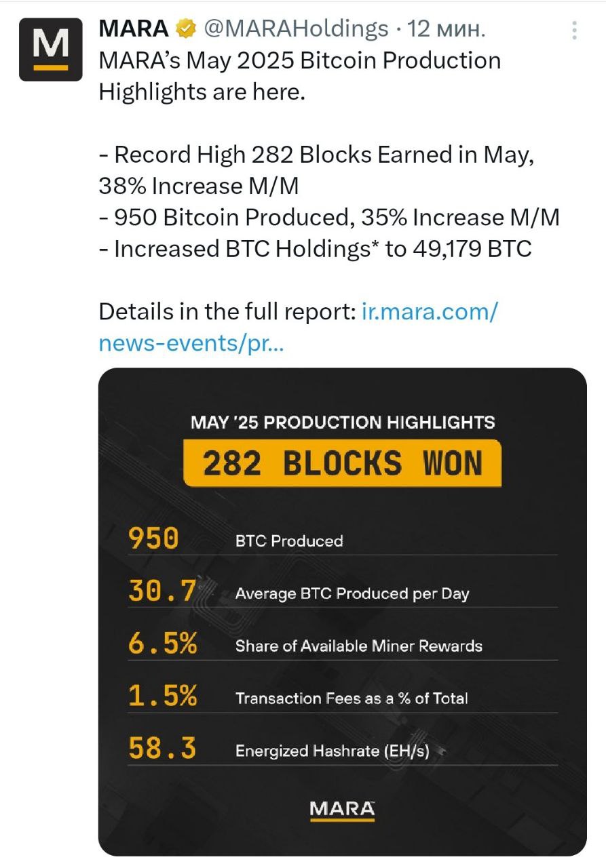606x868 pixels.
Task: Click the 'Share of Available Miner Rewards' label
Action: (359, 646)
